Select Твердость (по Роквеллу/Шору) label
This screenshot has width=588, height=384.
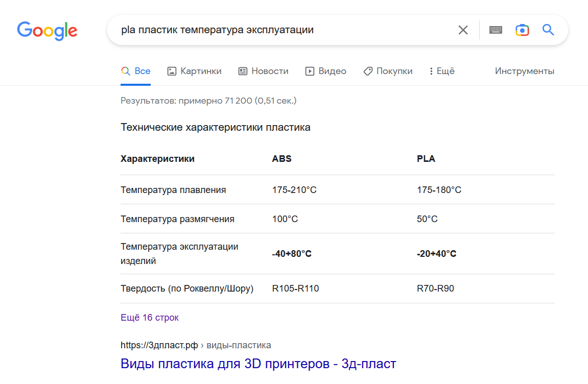[x=187, y=289]
